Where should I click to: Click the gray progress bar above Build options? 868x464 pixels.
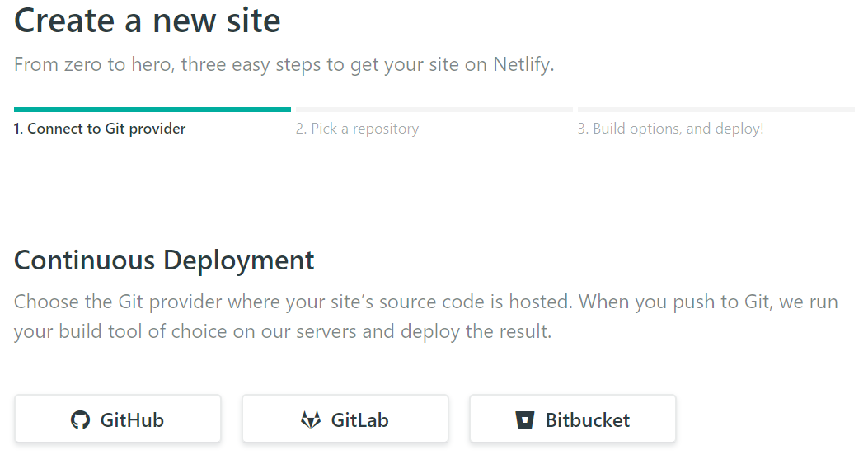(x=716, y=110)
